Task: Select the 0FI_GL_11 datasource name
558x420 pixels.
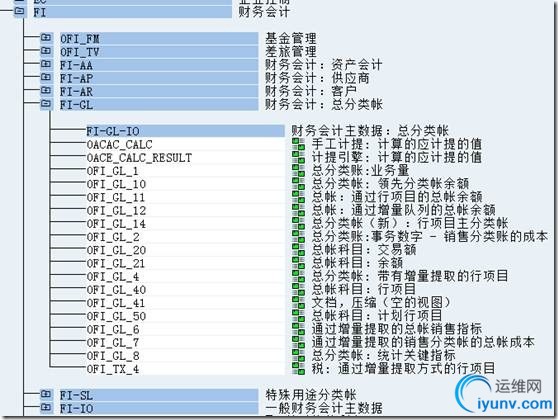Action: (x=116, y=197)
